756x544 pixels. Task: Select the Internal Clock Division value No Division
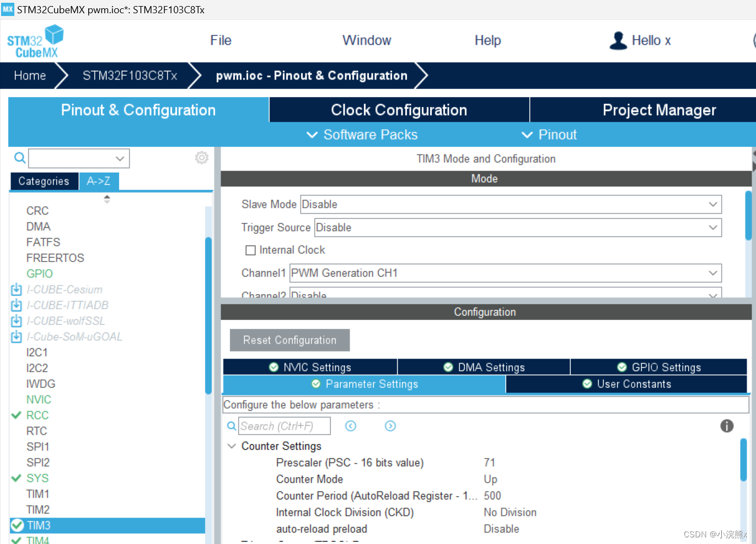[510, 512]
